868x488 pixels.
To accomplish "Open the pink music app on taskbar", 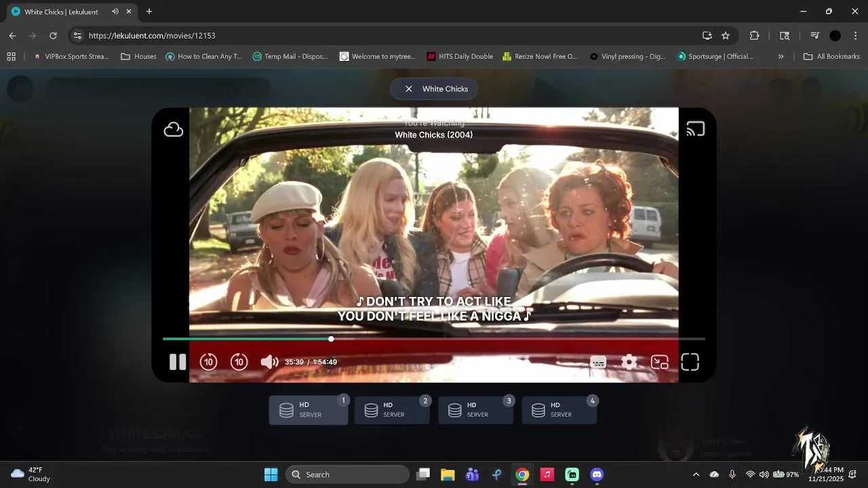I will (x=547, y=474).
